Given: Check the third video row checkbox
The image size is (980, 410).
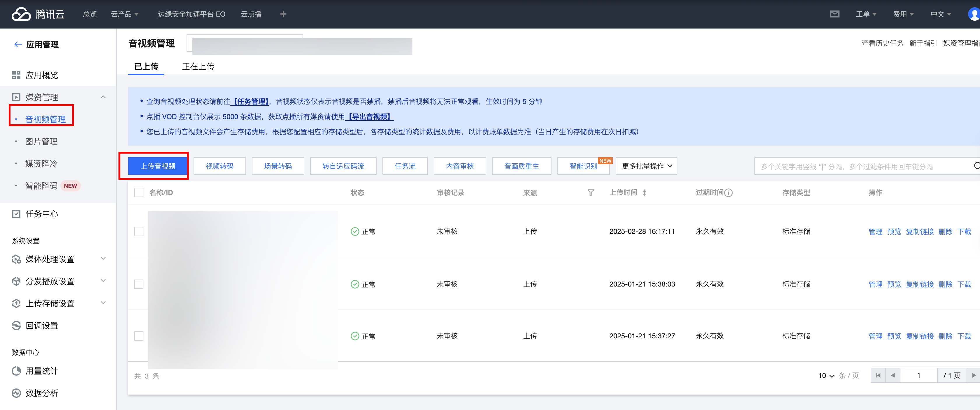Looking at the screenshot, I should point(139,336).
